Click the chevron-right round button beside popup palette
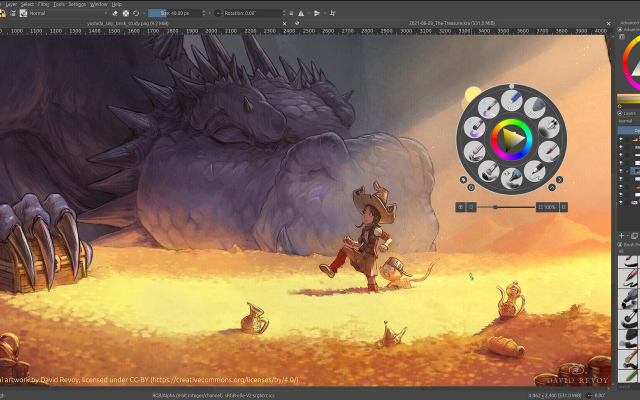This screenshot has height=400, width=640. tap(559, 180)
